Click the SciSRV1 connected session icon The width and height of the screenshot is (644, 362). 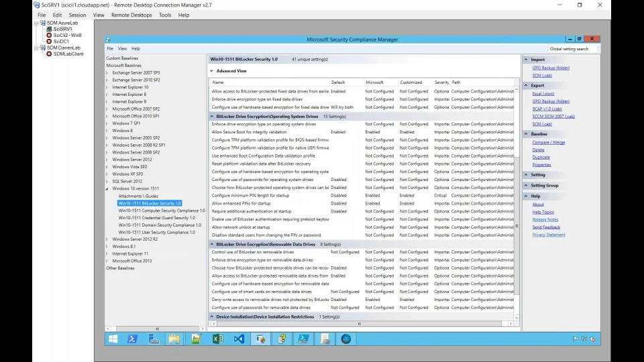pos(49,29)
